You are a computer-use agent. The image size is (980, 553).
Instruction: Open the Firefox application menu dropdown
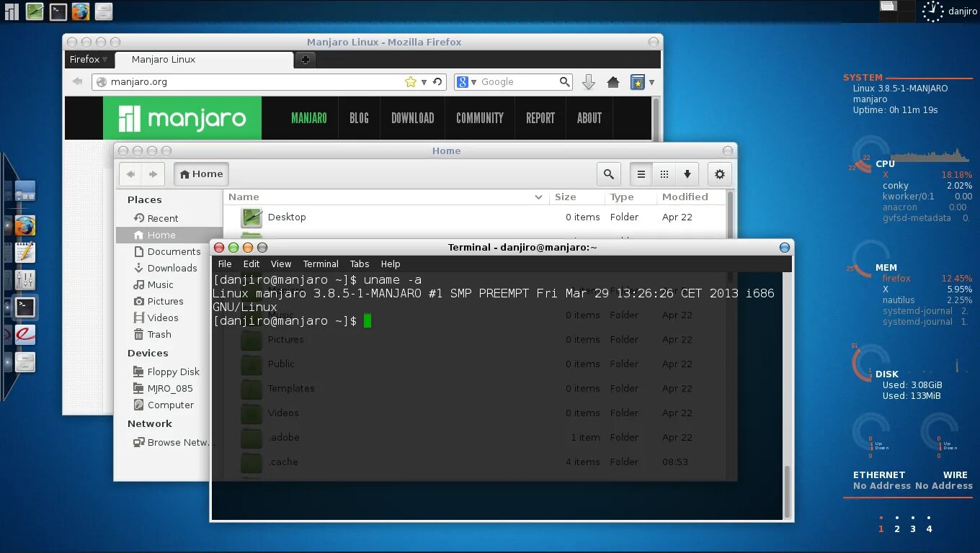(x=88, y=59)
